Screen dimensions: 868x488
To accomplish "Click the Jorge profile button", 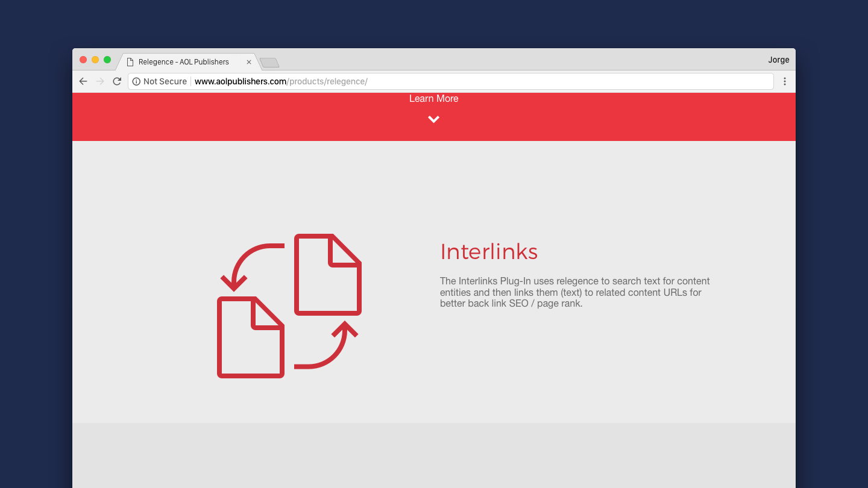I will [x=778, y=60].
